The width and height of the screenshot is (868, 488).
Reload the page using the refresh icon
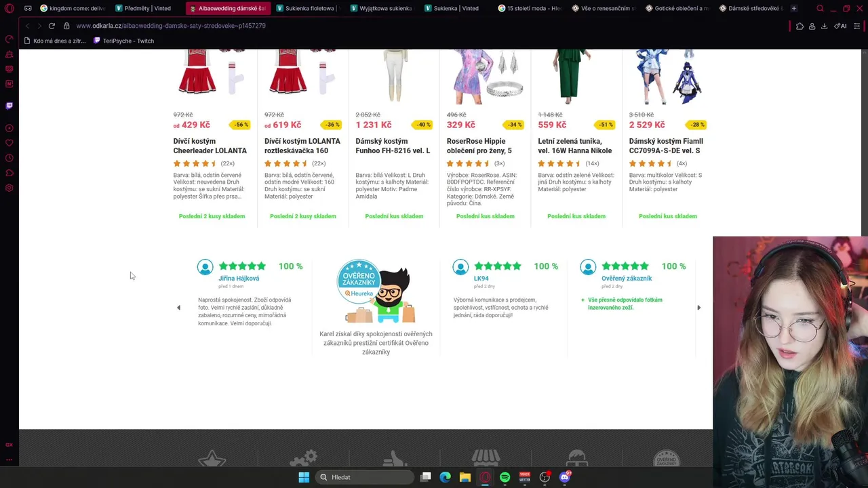52,26
